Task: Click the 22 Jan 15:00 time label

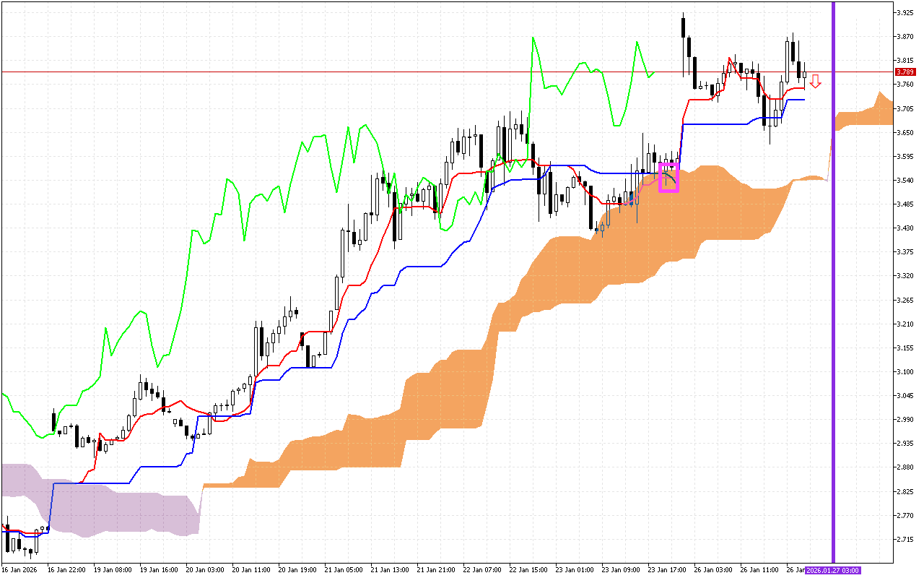Action: [527, 570]
